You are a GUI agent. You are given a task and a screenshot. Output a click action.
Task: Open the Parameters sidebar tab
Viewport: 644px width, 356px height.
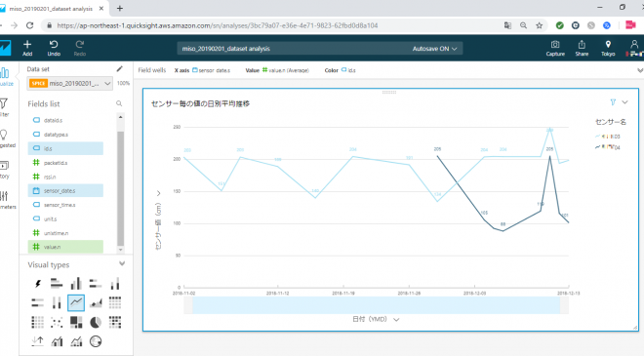click(x=7, y=200)
